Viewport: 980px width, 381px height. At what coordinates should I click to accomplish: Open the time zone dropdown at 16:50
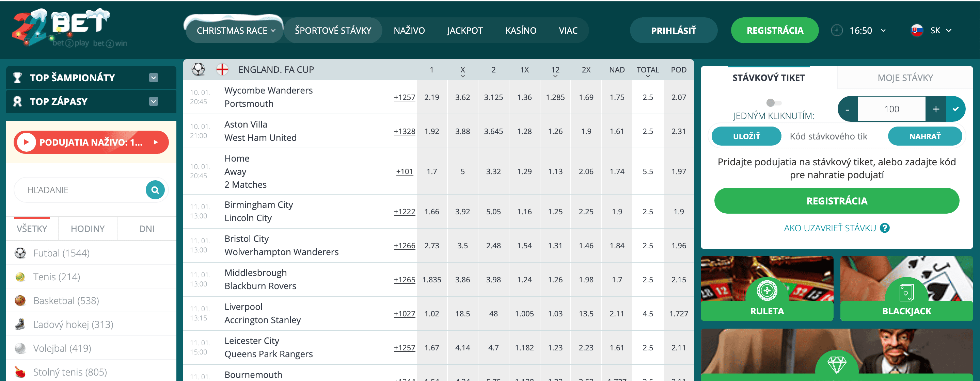(x=883, y=31)
